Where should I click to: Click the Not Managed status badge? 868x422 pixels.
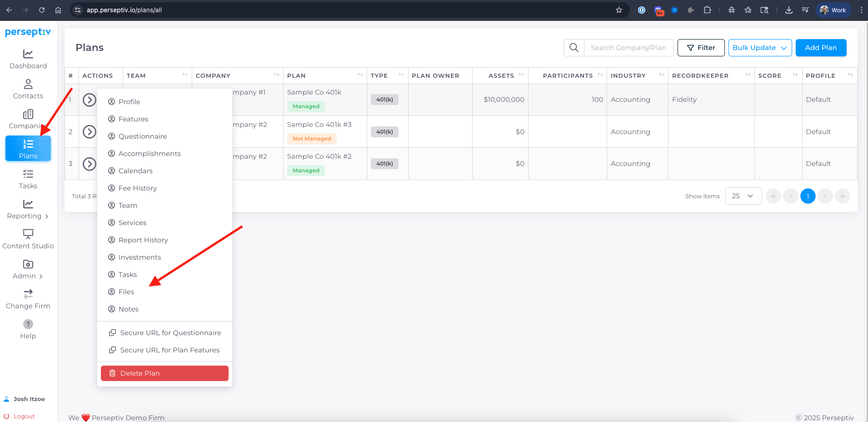[x=312, y=139]
